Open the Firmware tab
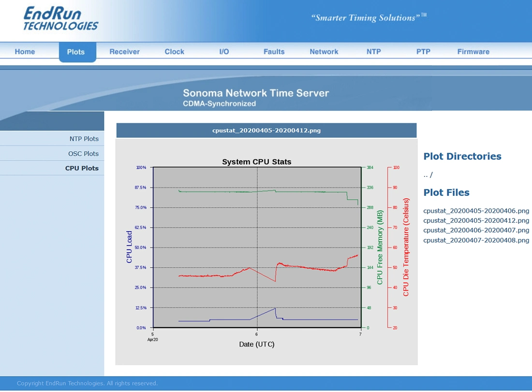Viewport: 532px width, 392px height. [473, 52]
